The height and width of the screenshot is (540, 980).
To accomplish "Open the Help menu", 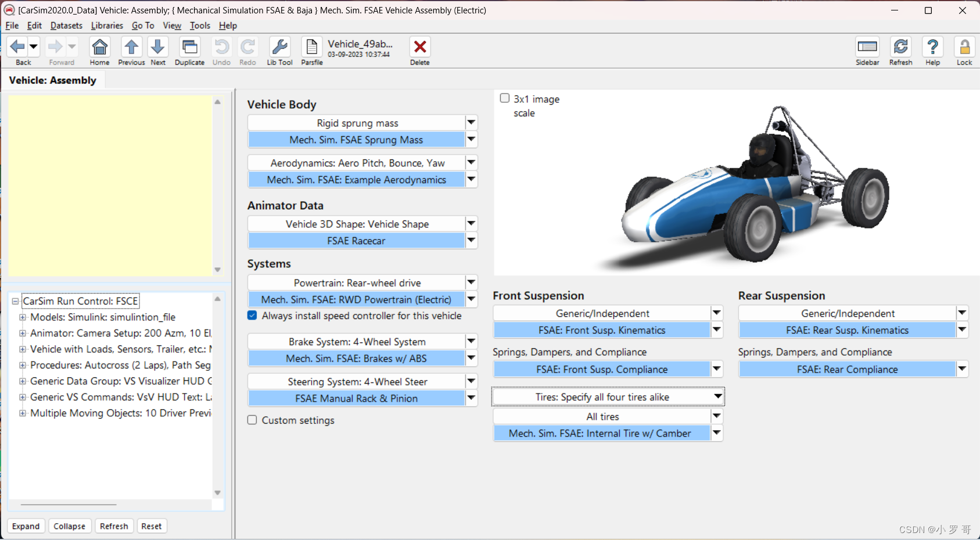I will [228, 26].
